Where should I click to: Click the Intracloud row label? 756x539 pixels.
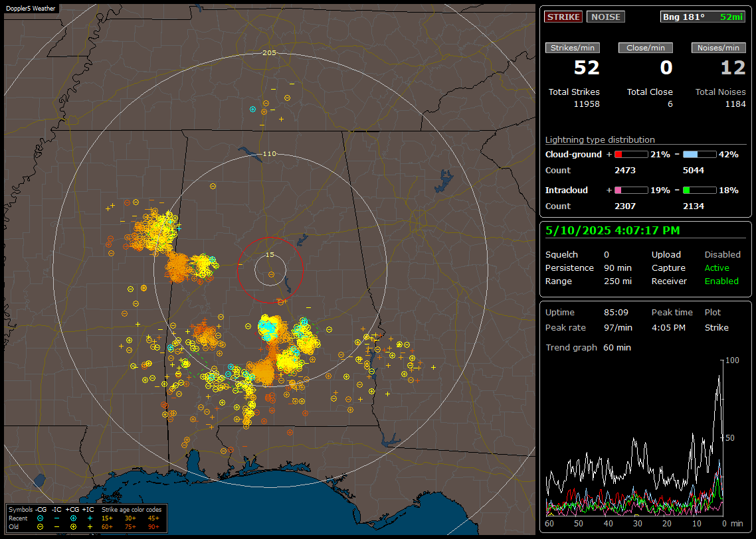click(x=567, y=191)
